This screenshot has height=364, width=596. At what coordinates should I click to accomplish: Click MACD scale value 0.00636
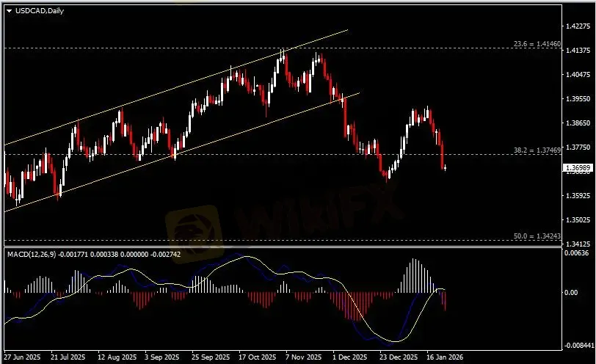(x=577, y=253)
